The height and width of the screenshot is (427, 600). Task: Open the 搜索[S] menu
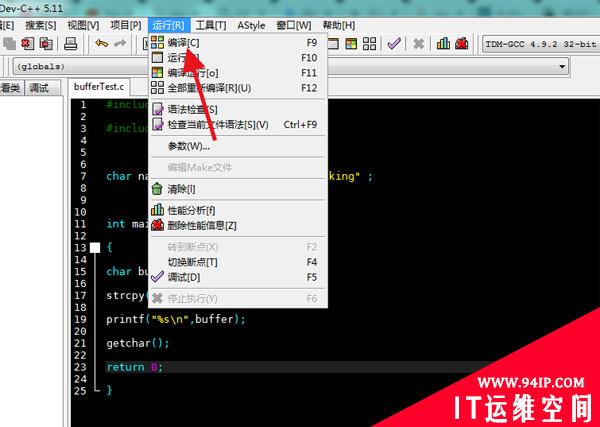coord(41,26)
